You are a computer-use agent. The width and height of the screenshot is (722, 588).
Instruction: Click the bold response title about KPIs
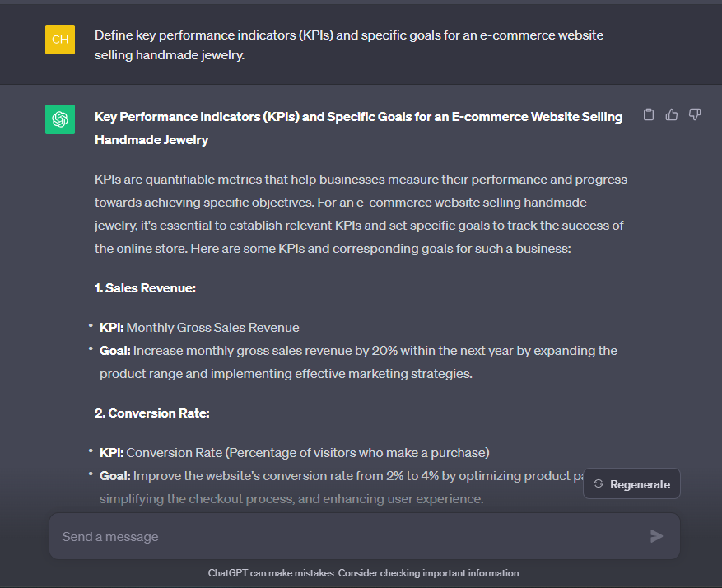[x=358, y=128]
